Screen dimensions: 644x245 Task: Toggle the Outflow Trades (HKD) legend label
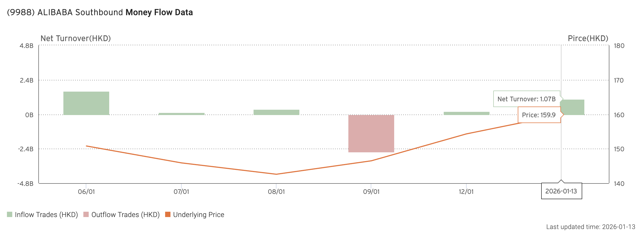[125, 215]
